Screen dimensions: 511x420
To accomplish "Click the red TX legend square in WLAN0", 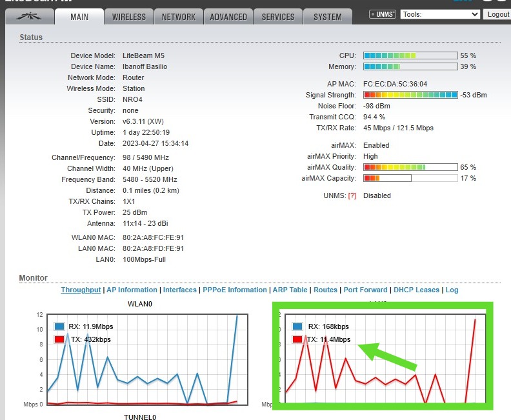I will 59,339.
